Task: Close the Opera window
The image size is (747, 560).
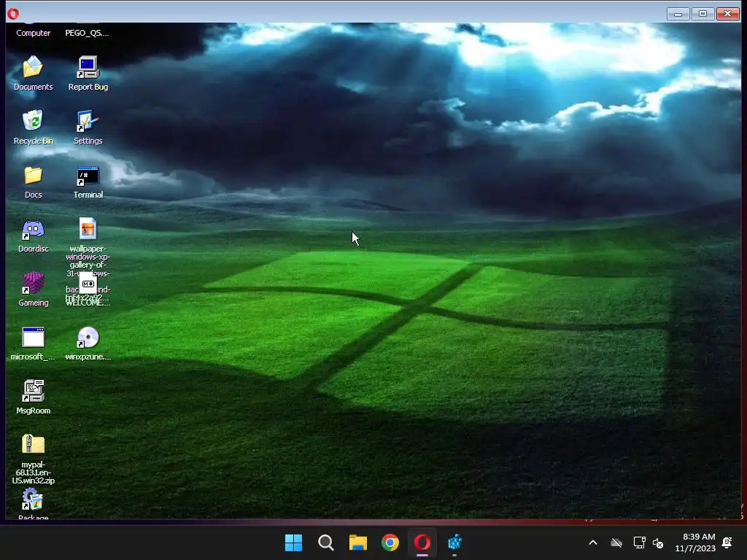Action: point(727,14)
